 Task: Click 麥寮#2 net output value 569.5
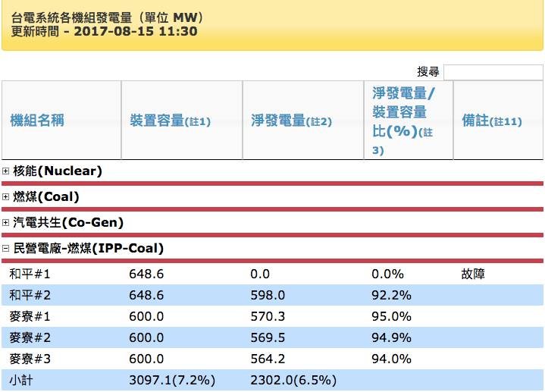pos(268,337)
